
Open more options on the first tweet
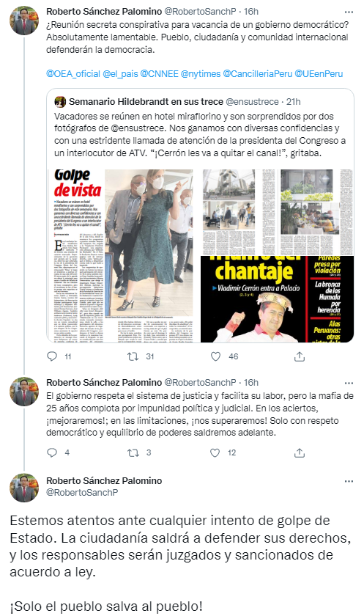point(349,12)
